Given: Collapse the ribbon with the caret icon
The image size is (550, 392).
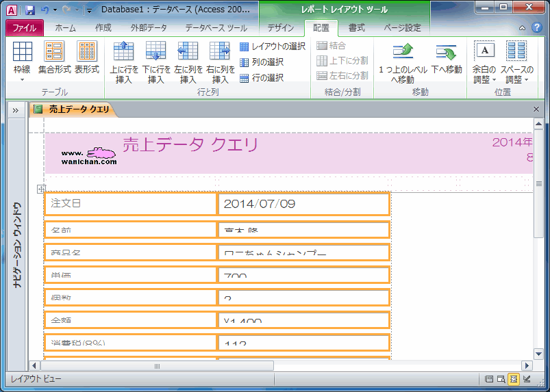Looking at the screenshot, I should (x=523, y=28).
